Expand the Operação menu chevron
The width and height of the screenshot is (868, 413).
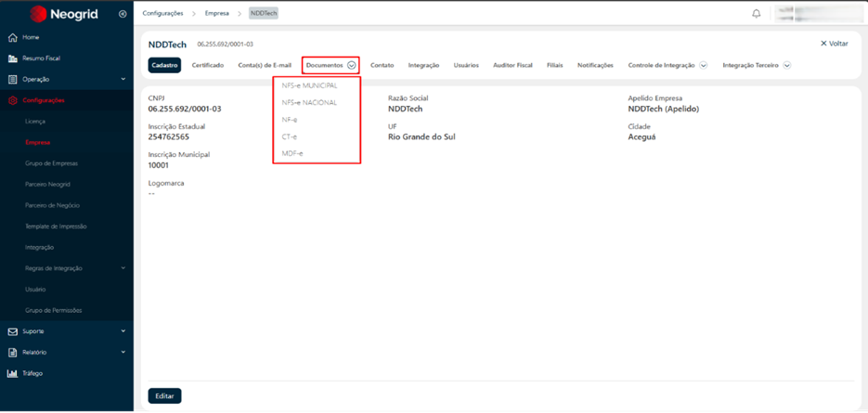coord(123,79)
